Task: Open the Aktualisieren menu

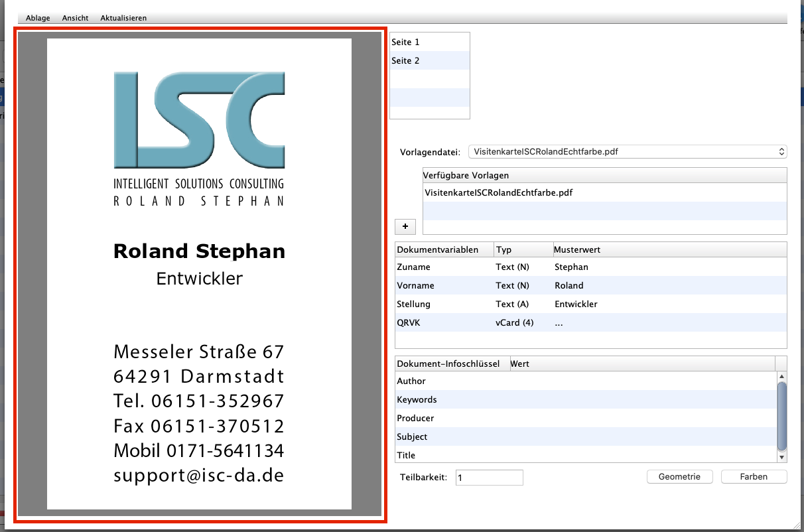Action: coord(123,18)
